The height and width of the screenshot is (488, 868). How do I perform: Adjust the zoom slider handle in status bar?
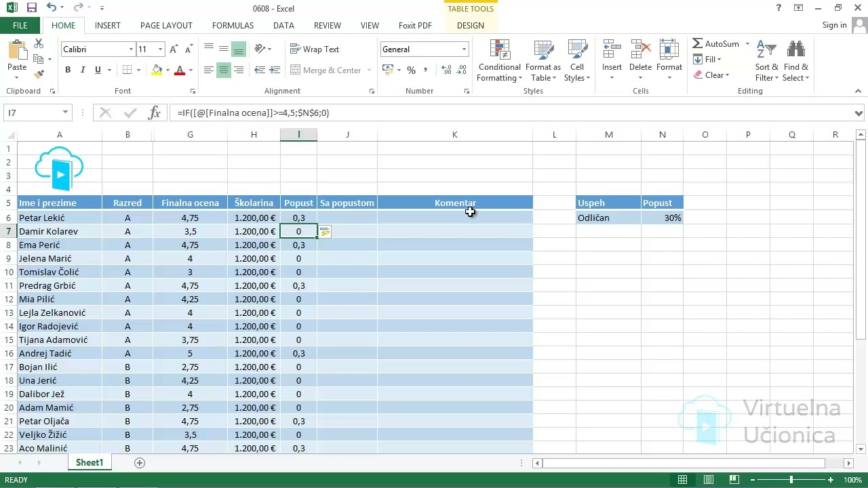tap(791, 480)
